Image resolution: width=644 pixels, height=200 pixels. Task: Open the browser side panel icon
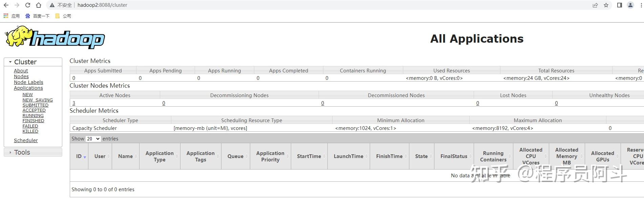pos(619,5)
